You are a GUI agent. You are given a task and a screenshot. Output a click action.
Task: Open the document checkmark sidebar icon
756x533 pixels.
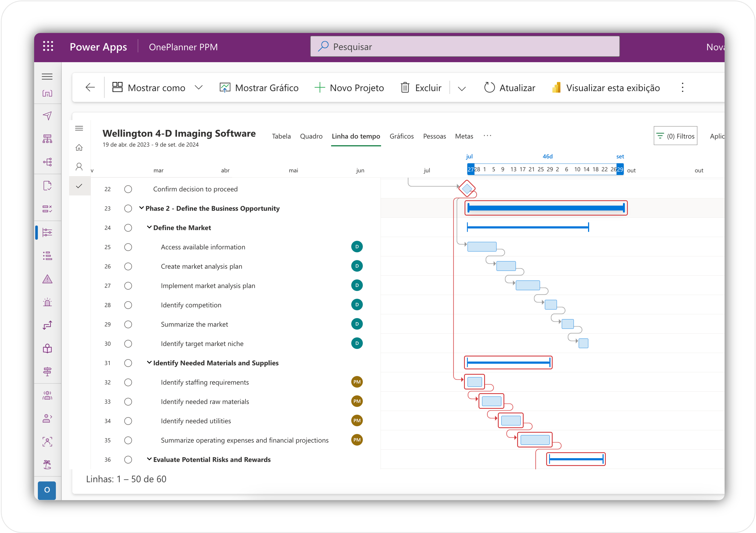tap(47, 186)
